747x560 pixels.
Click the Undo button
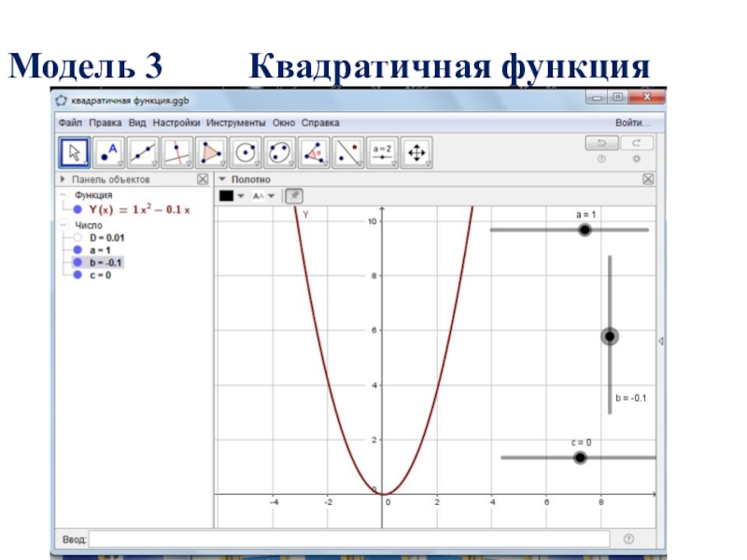coord(601,143)
